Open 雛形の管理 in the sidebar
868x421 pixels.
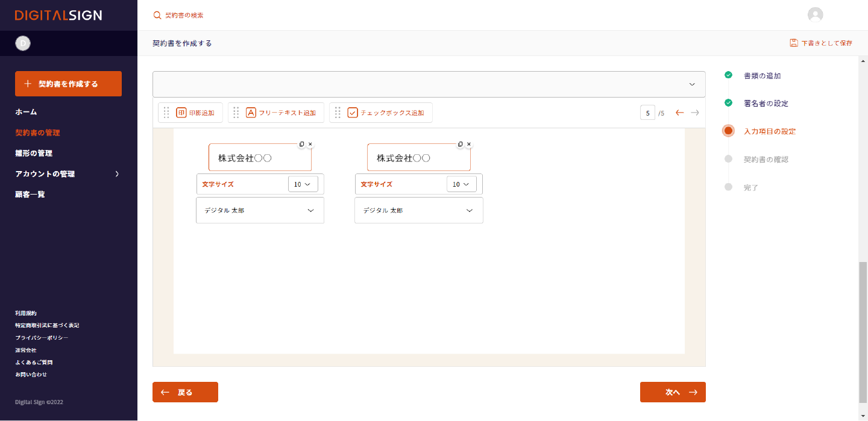click(x=34, y=153)
